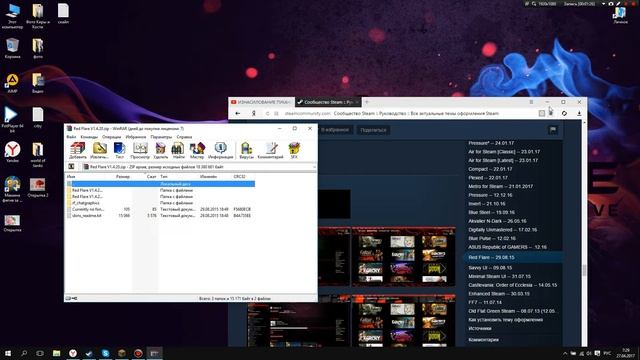Open the Операции menu in WinRAR
Viewport: 640px width, 360px height.
pyautogui.click(x=111, y=137)
